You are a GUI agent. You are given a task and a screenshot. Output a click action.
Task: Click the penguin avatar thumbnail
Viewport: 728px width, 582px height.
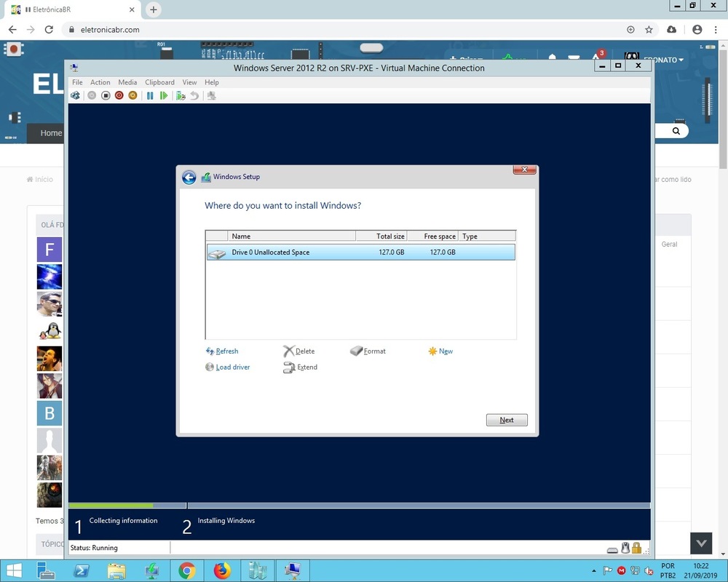(50, 331)
